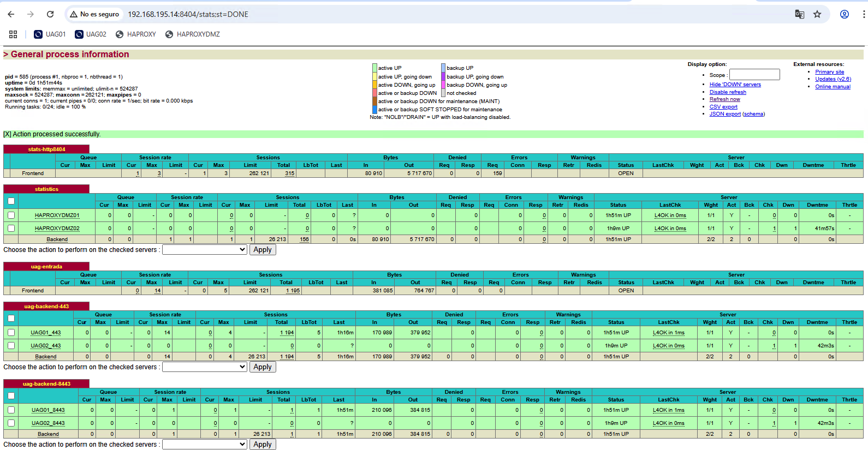Apply the action to statistics servers
The height and width of the screenshot is (450, 868).
[263, 250]
